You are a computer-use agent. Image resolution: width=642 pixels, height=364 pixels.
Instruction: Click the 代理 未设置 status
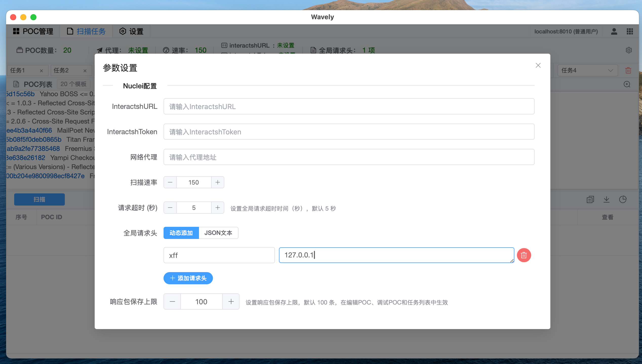(x=122, y=50)
